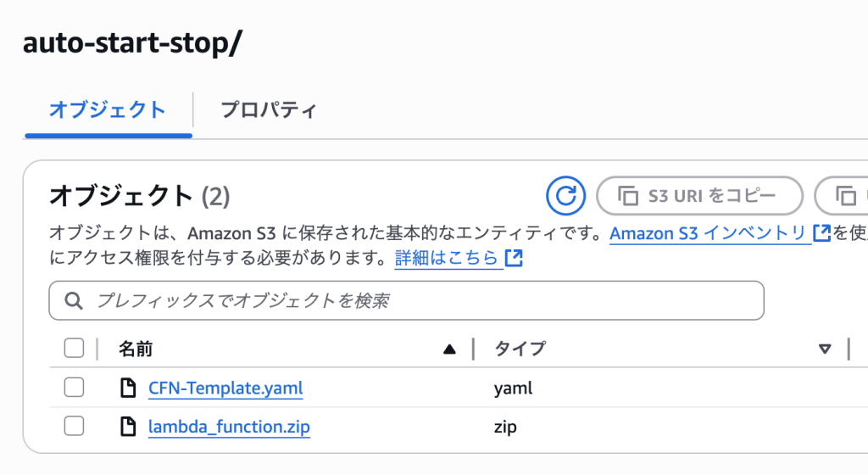Image resolution: width=868 pixels, height=475 pixels.
Task: Click the file icon next to CFN-Template.yaml
Action: coord(128,388)
